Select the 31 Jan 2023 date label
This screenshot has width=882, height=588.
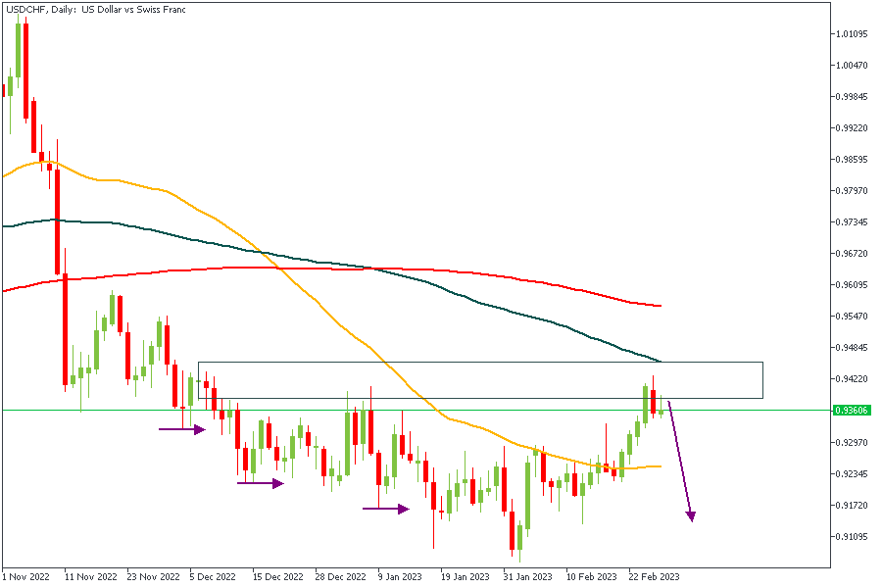(x=526, y=577)
